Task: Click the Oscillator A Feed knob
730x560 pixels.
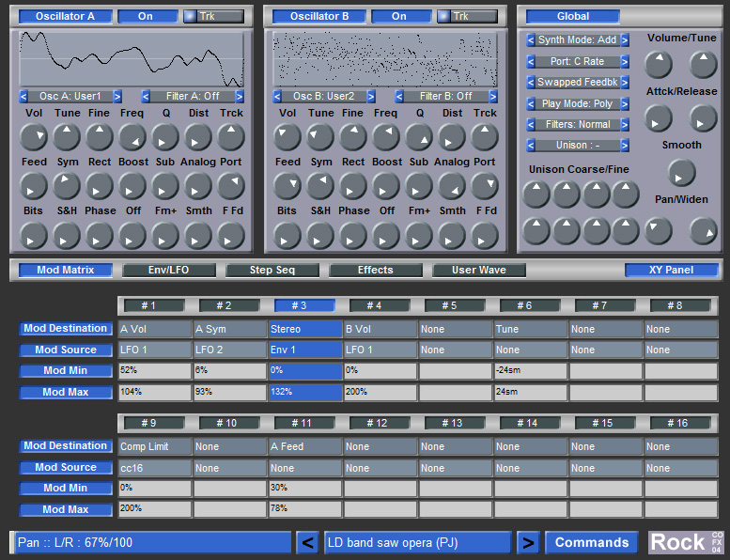Action: tap(34, 186)
